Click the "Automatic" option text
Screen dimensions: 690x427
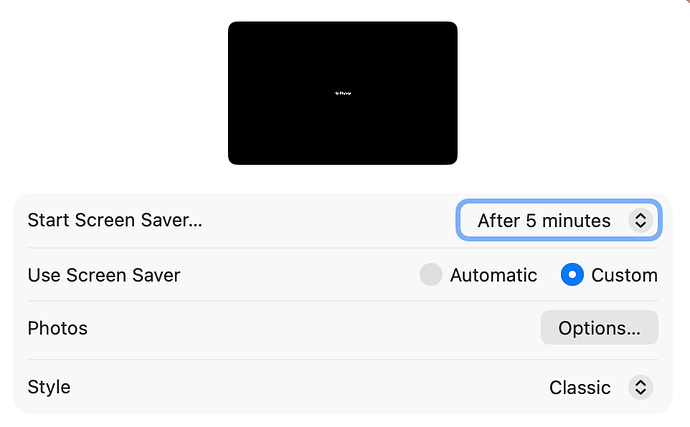coord(494,275)
